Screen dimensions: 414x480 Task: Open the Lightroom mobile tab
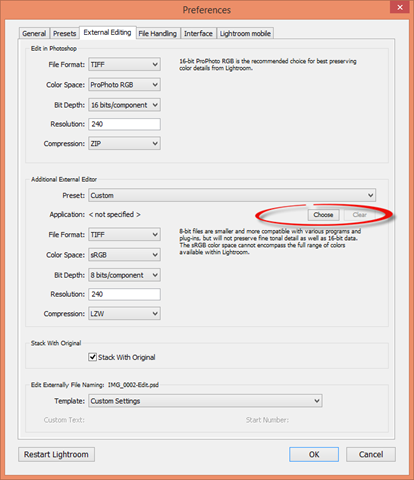tap(245, 33)
